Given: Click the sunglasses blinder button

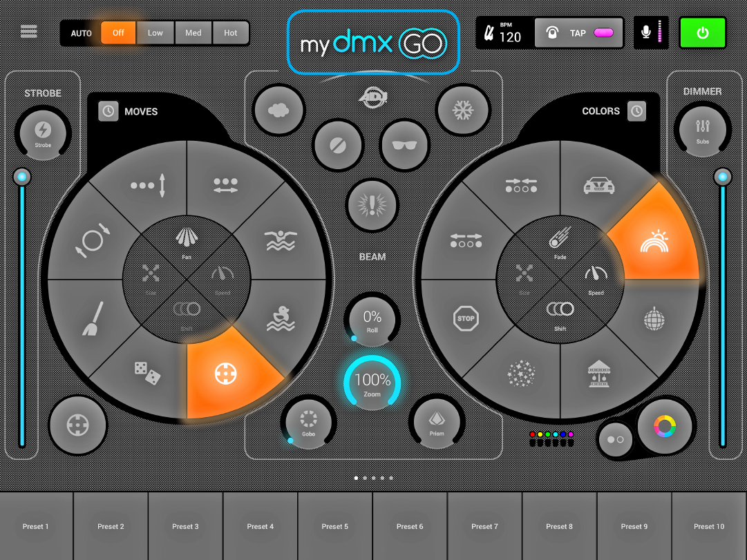Looking at the screenshot, I should click(404, 145).
